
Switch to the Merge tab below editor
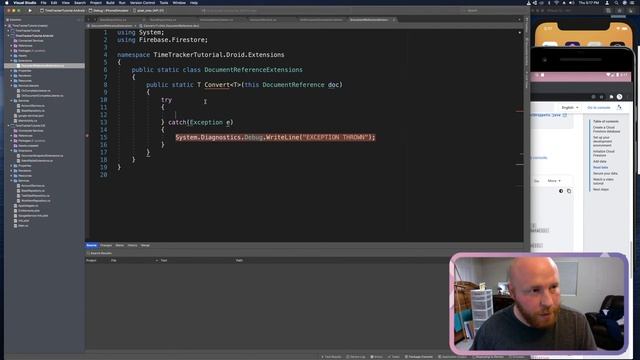145,245
